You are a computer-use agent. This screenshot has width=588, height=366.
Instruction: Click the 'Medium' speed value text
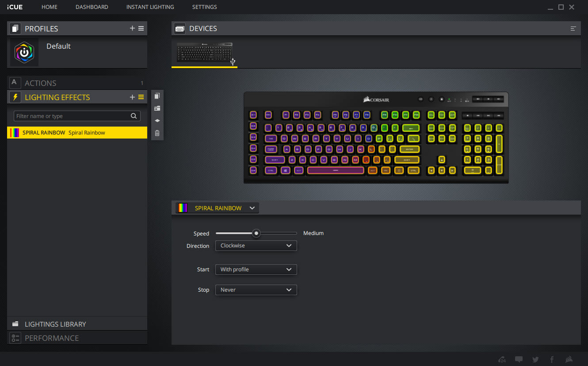coord(313,233)
